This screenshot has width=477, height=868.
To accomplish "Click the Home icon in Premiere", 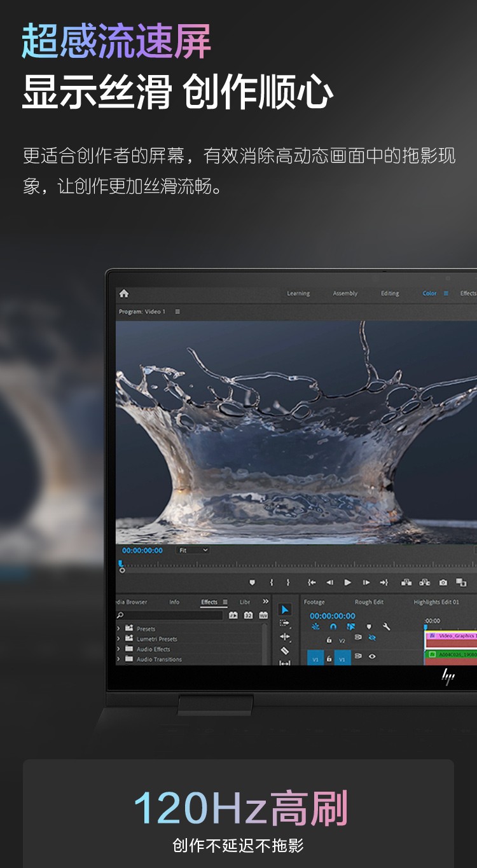I will click(x=124, y=293).
